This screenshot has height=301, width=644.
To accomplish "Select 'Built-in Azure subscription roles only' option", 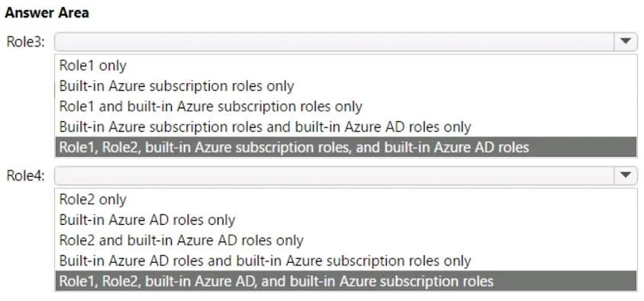I will [346, 86].
